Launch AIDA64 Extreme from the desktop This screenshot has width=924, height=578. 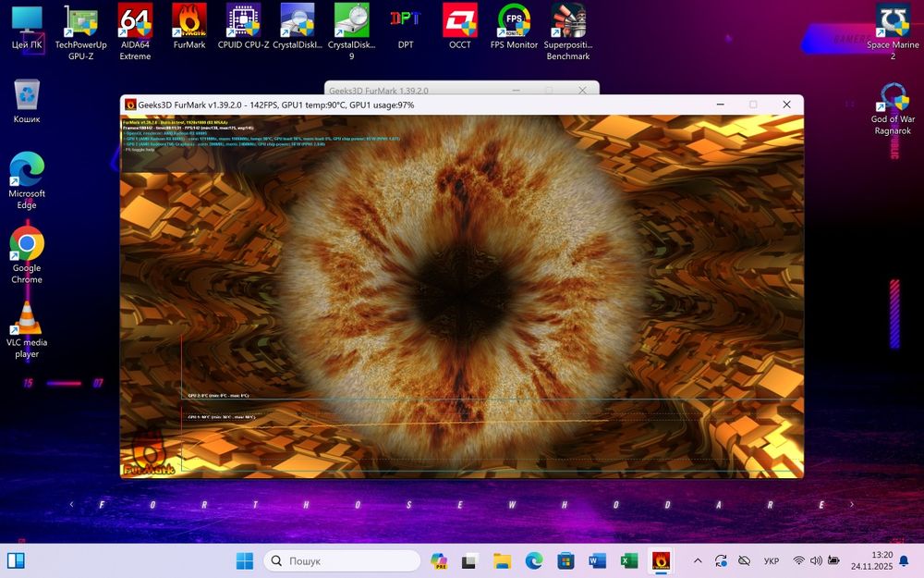135,20
